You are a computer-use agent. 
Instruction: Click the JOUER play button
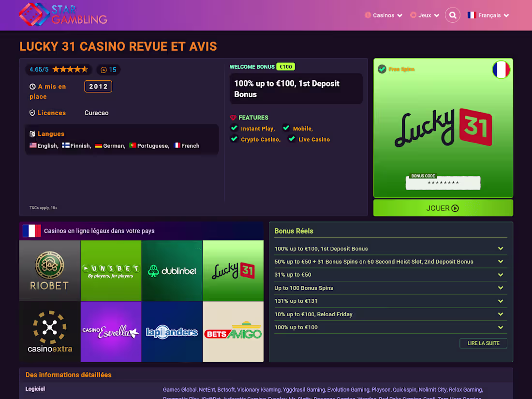[x=443, y=208]
